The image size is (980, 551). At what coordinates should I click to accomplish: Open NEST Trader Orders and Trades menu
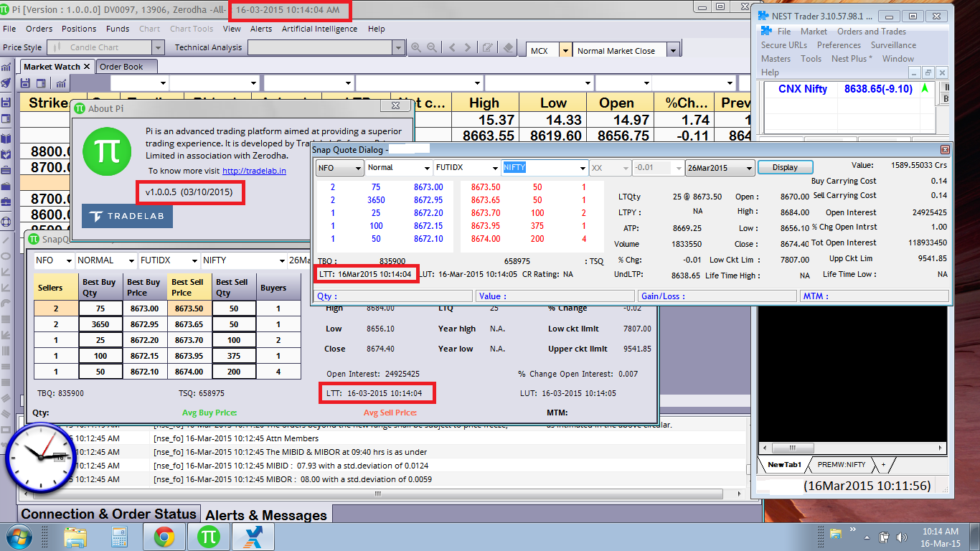pyautogui.click(x=872, y=32)
